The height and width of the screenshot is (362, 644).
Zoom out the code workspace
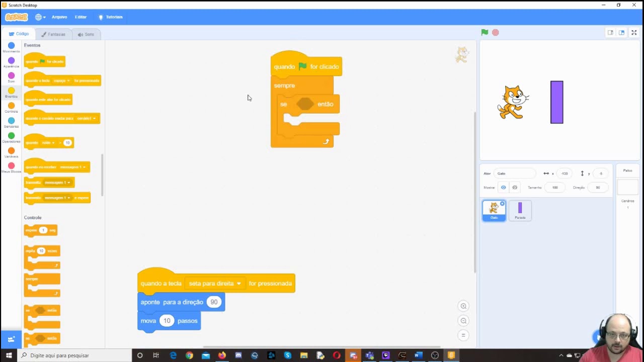point(463,321)
